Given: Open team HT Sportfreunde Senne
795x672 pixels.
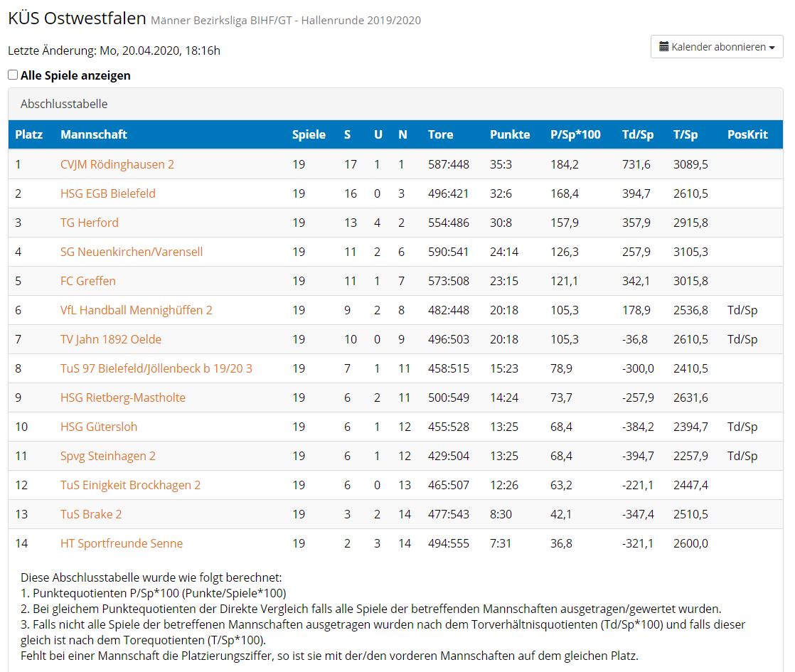Looking at the screenshot, I should (121, 543).
